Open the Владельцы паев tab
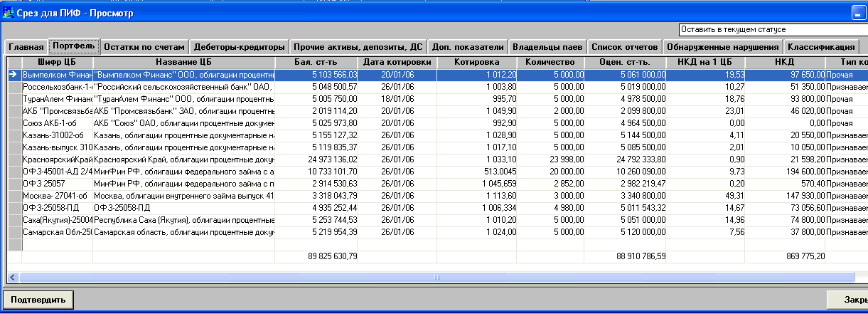The height and width of the screenshot is (314, 868). [547, 47]
